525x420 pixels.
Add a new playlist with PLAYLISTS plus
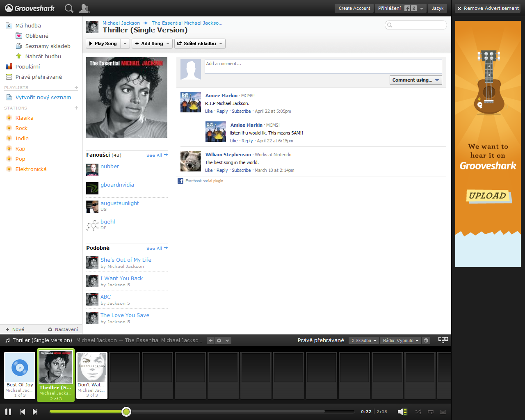tap(76, 87)
